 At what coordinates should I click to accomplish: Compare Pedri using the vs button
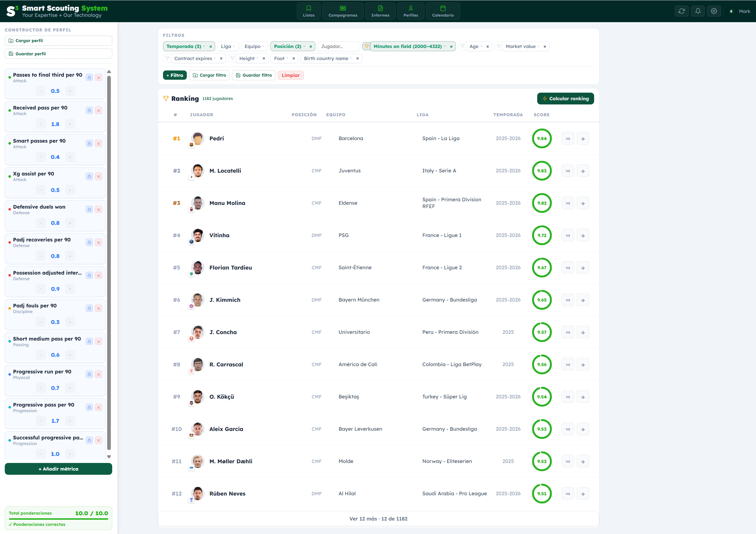568,138
